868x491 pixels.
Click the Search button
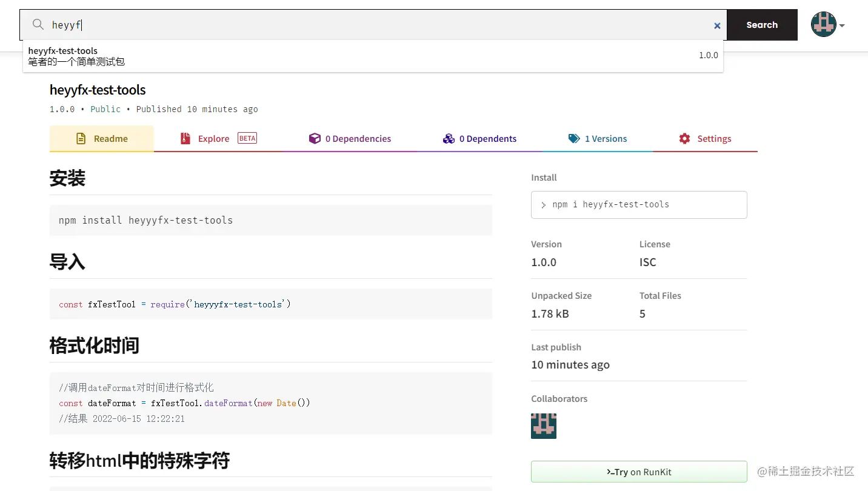[x=762, y=25]
